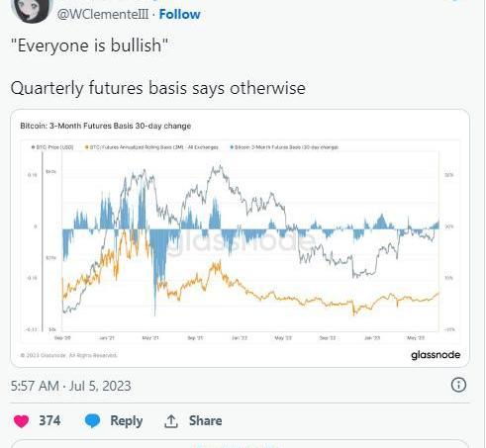Like the tweet with heart icon
Viewport: 486px width, 448px height.
tap(21, 421)
